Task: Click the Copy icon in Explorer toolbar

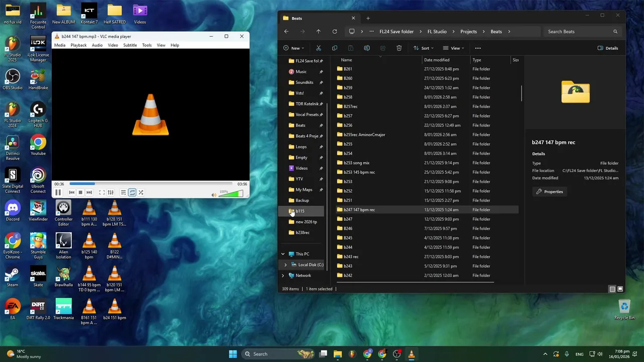Action: [x=335, y=48]
